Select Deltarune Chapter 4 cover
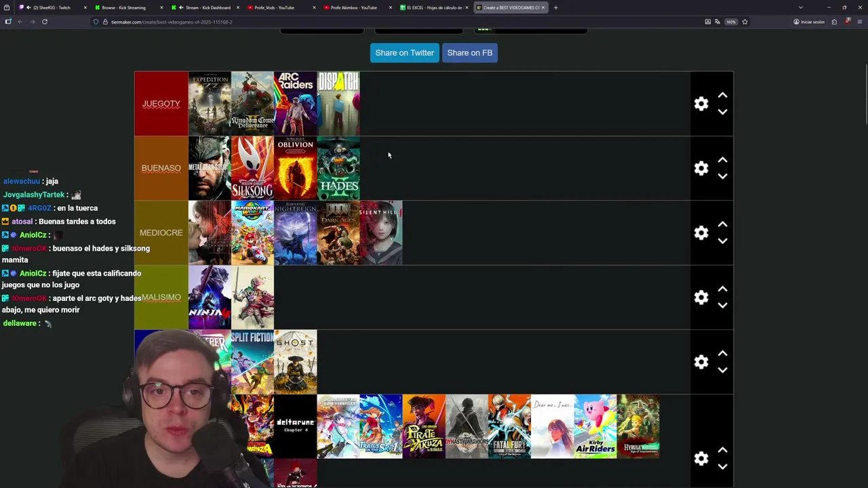This screenshot has height=488, width=868. point(295,426)
